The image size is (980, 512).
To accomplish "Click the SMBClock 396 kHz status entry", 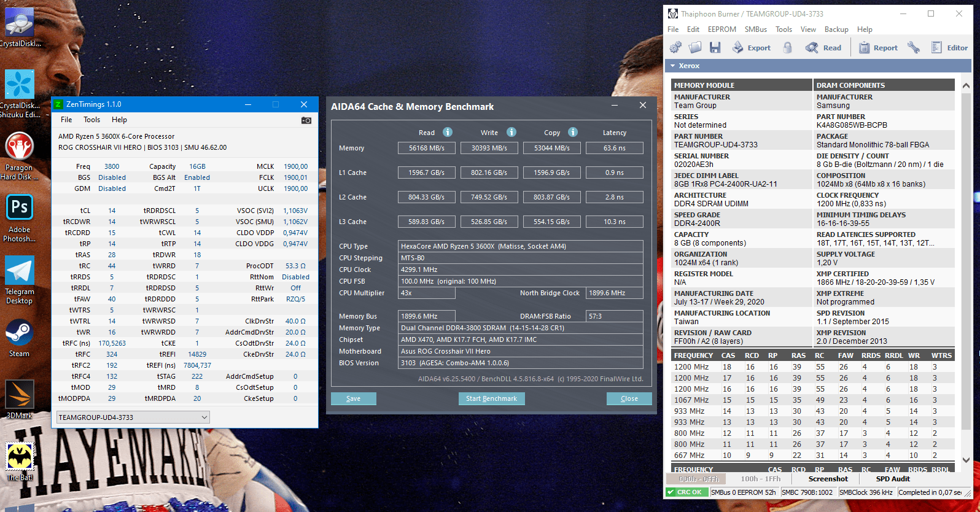I will coord(866,492).
